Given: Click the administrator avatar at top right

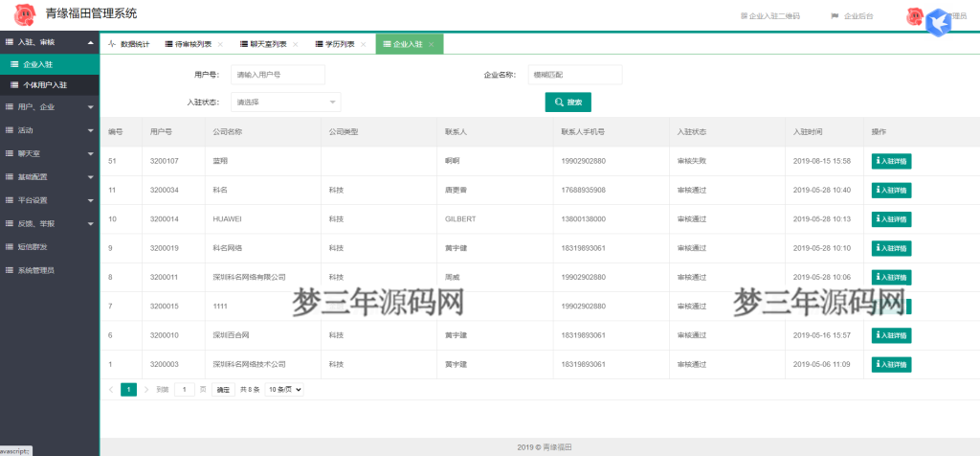Looking at the screenshot, I should coord(914,17).
